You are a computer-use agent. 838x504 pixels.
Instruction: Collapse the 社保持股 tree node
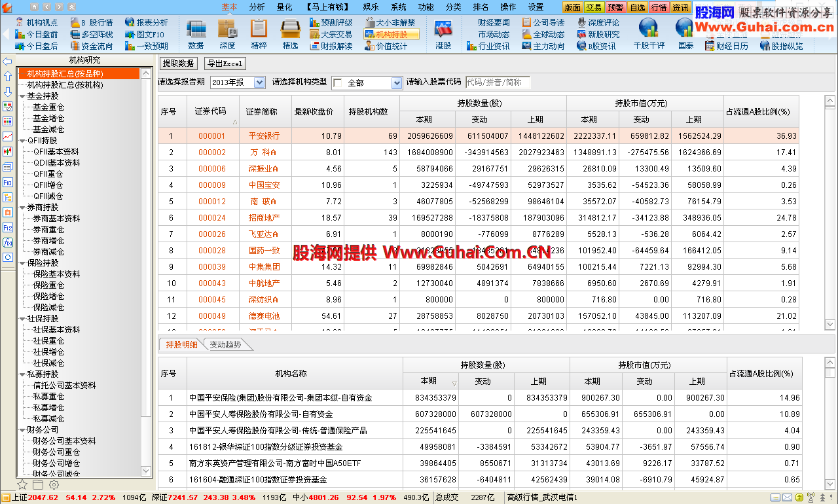click(x=22, y=319)
